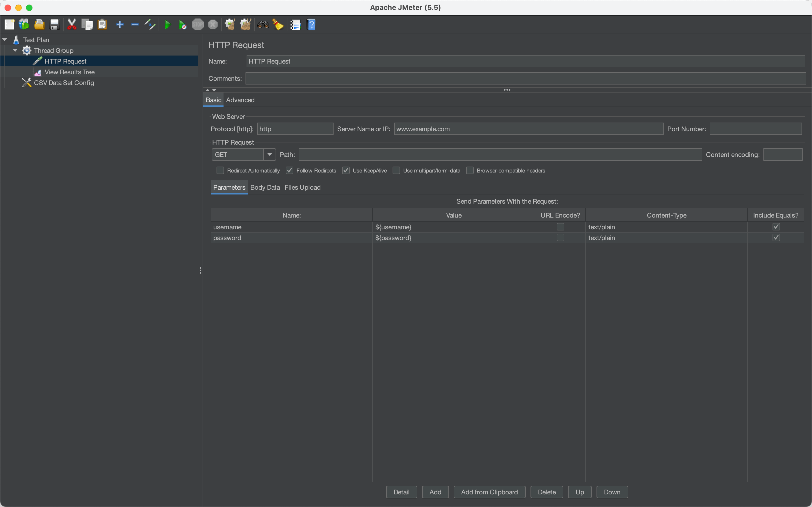812x507 pixels.
Task: Open the Body Data tab
Action: (265, 188)
